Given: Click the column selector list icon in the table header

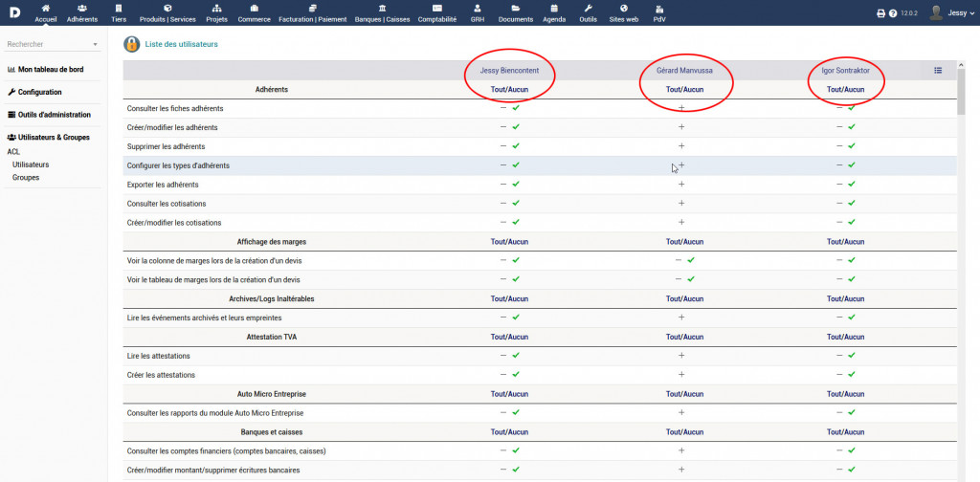Looking at the screenshot, I should click(938, 70).
